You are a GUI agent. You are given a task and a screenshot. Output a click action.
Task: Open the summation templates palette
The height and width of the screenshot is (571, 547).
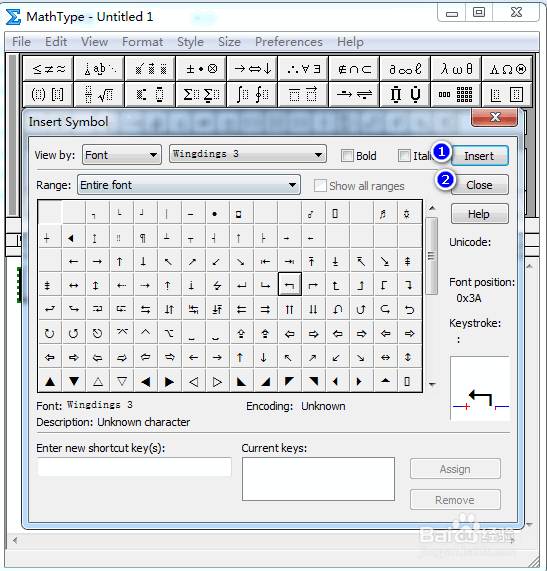pyautogui.click(x=201, y=94)
